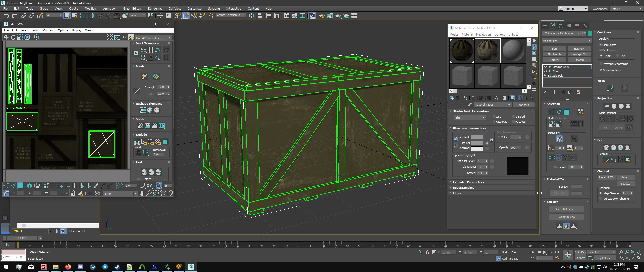
Task: Open the Modifiers menu
Action: pos(91,8)
